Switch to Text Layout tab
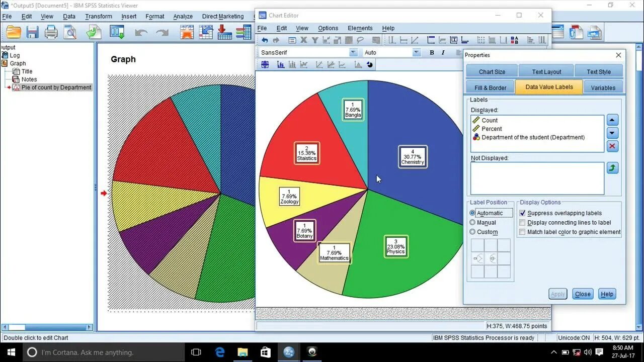Screen dimensions: 644x362 546,72
